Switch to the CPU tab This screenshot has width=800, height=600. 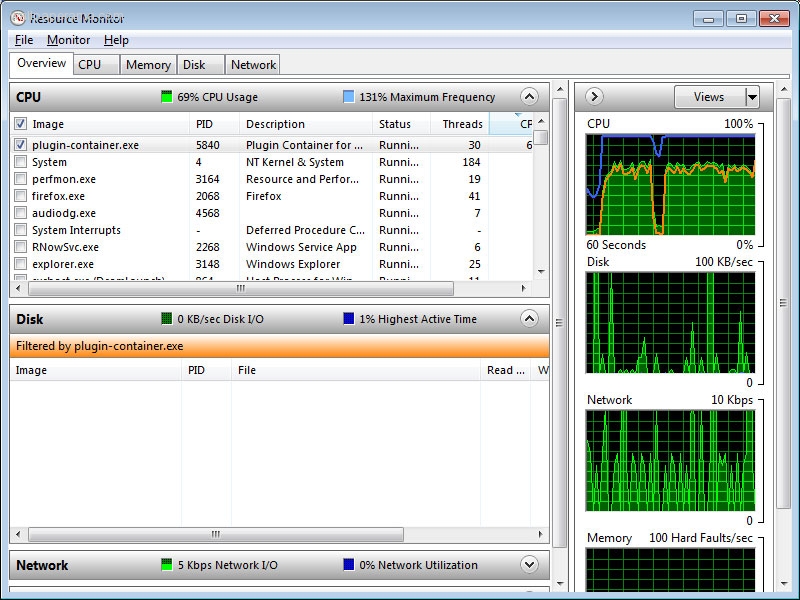(x=96, y=65)
